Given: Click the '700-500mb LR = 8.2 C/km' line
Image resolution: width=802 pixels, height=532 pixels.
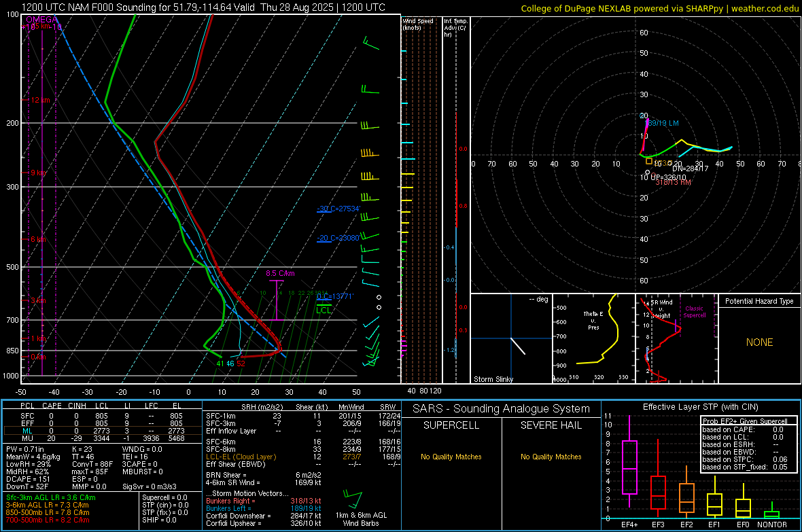Looking at the screenshot, I should click(x=48, y=520).
